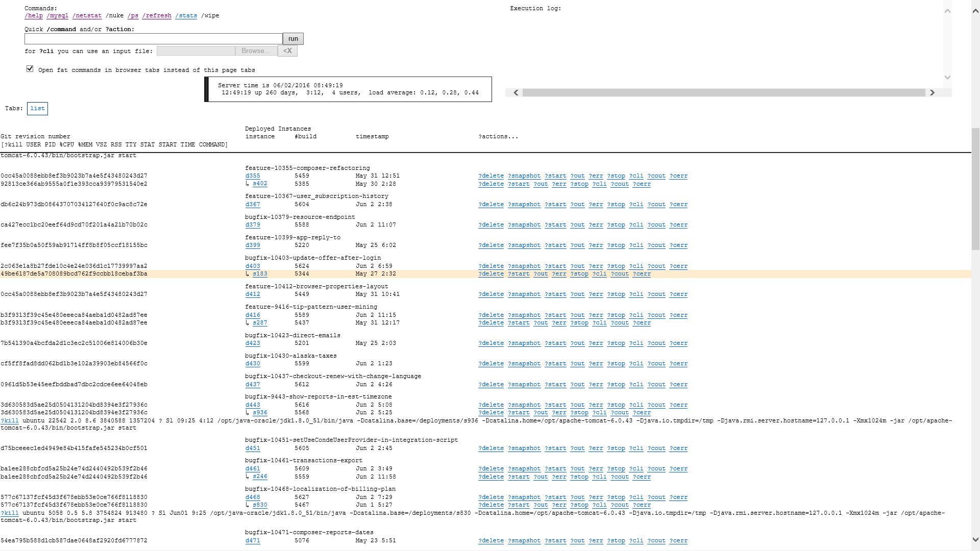The width and height of the screenshot is (980, 551).
Task: Click ?snapshot for d367 instance
Action: (x=524, y=205)
